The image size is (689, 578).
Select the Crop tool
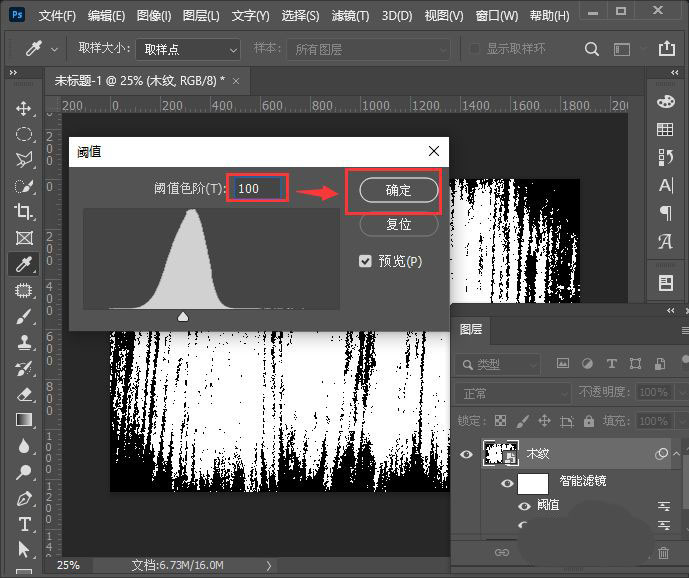coord(23,211)
